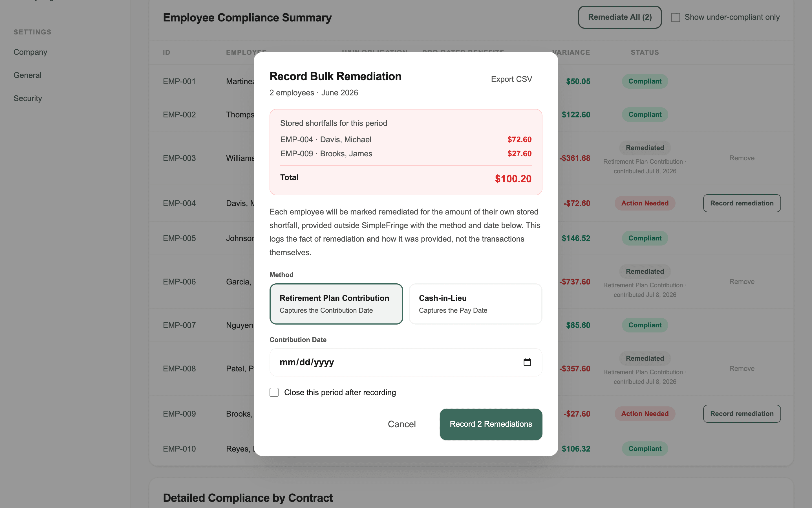Screen dimensions: 812x508
Task: Click the EMP-005 ID cell
Action: click(x=179, y=238)
